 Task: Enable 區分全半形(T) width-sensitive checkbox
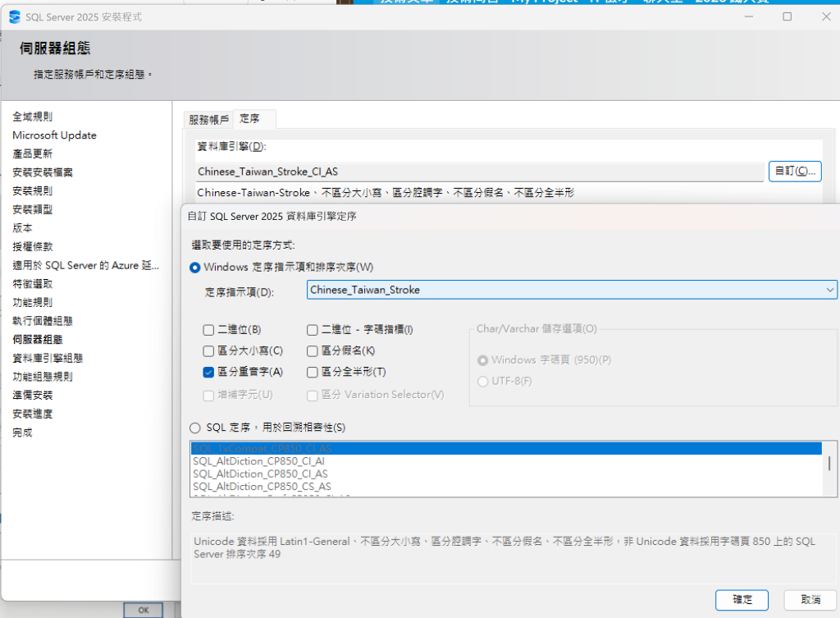click(313, 372)
